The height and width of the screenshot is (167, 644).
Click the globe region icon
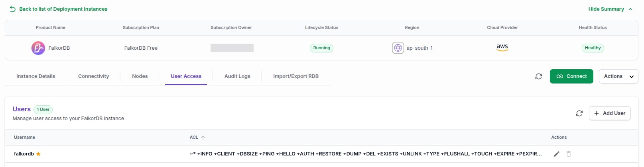coord(398,48)
